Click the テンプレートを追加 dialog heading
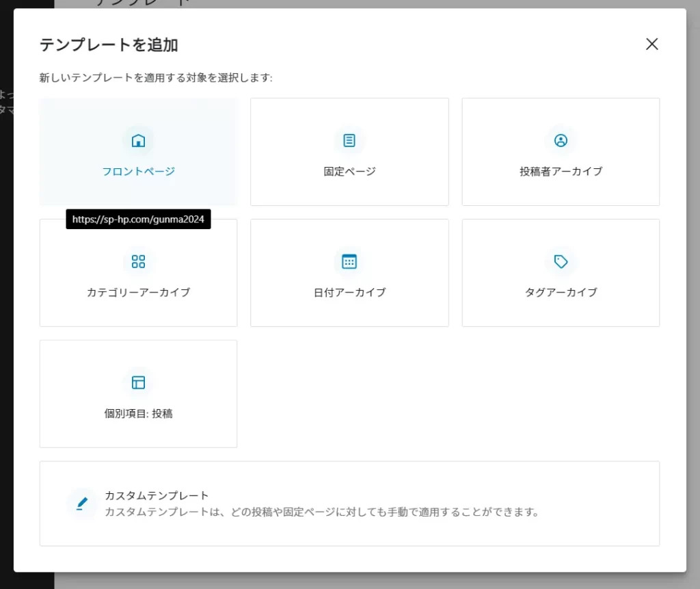This screenshot has height=589, width=700. (109, 45)
